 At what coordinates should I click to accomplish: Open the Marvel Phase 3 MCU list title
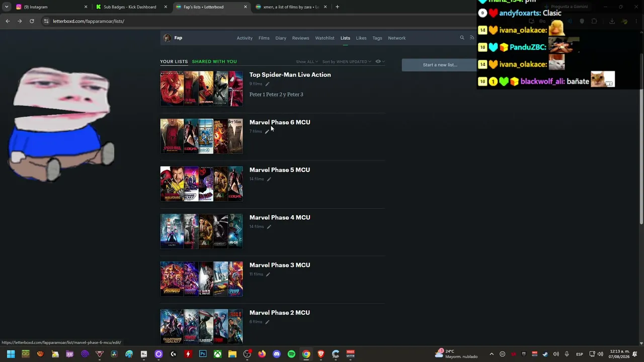[280, 265]
